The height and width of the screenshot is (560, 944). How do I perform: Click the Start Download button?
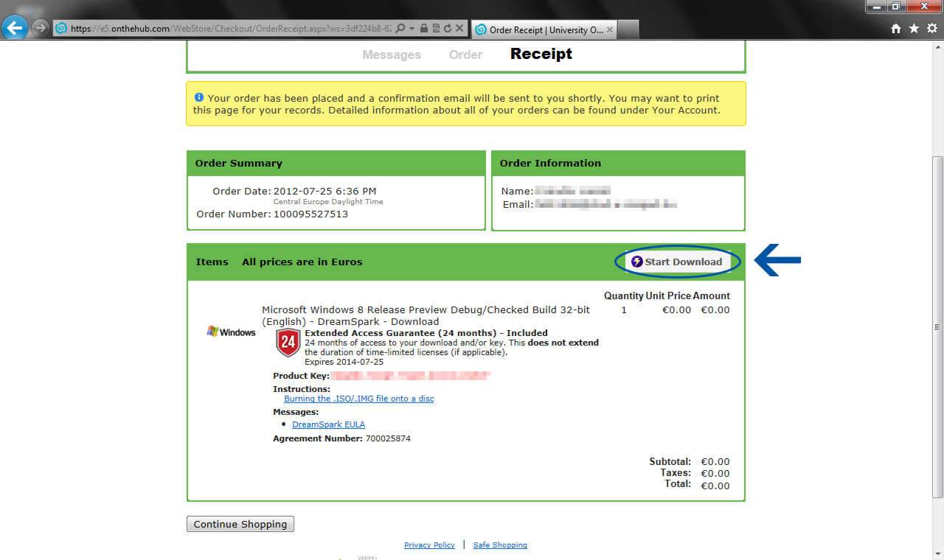point(678,262)
